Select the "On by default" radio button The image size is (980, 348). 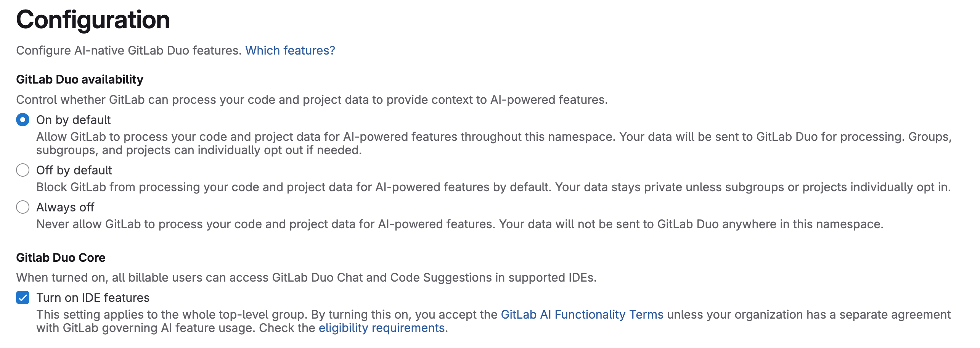coord(23,120)
